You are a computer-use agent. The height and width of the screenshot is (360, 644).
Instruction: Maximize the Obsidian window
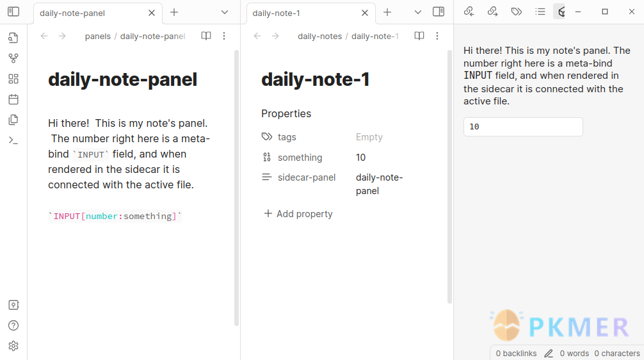604,12
